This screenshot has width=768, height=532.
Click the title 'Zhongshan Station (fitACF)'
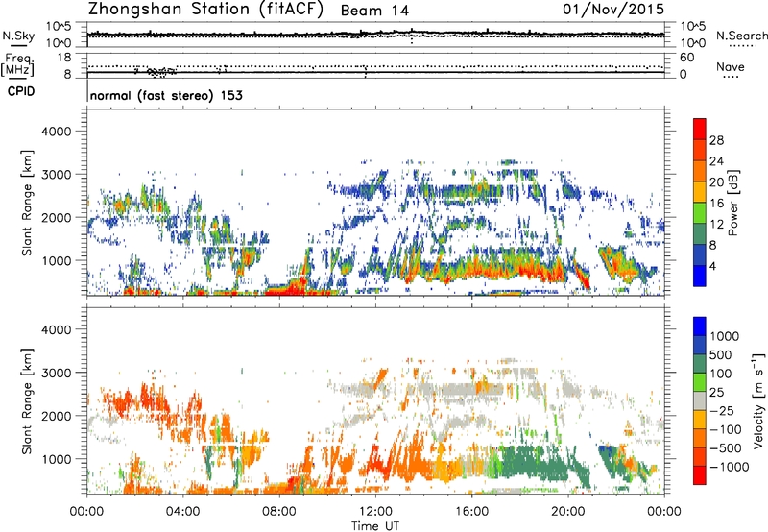pos(205,10)
